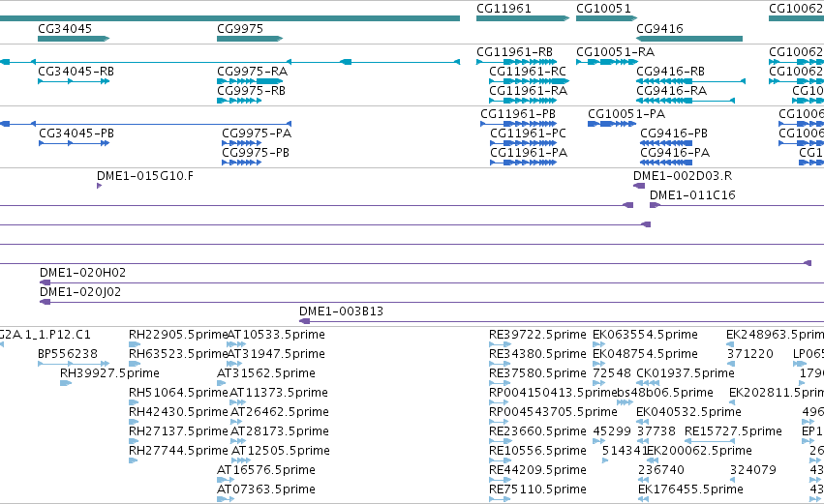The width and height of the screenshot is (824, 504).
Task: Open transcript CG9975-RB
Action: (x=251, y=91)
